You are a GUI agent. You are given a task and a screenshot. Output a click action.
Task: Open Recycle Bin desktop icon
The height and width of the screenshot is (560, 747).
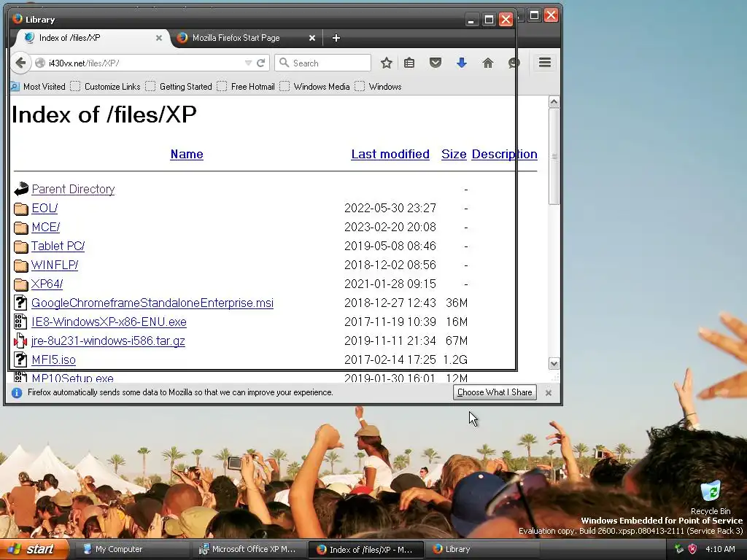click(x=711, y=498)
